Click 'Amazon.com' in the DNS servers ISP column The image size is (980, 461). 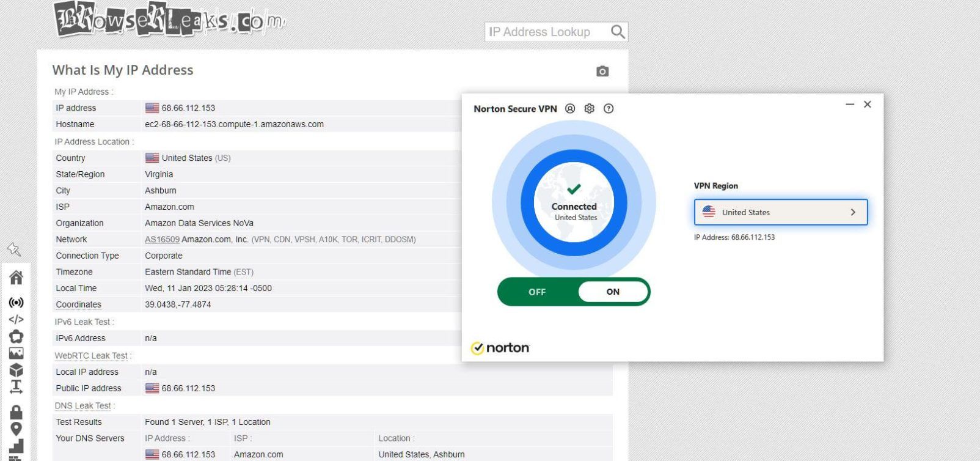click(258, 454)
